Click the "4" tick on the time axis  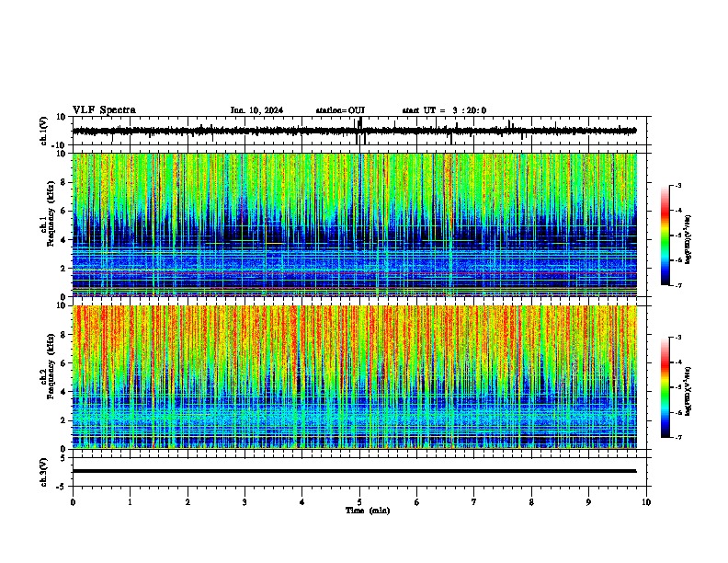[x=302, y=502]
